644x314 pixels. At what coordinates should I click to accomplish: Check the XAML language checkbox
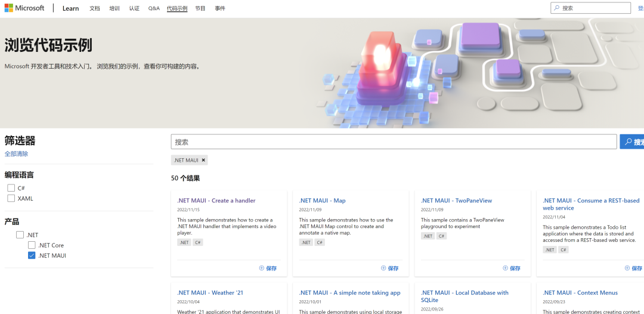pos(11,198)
